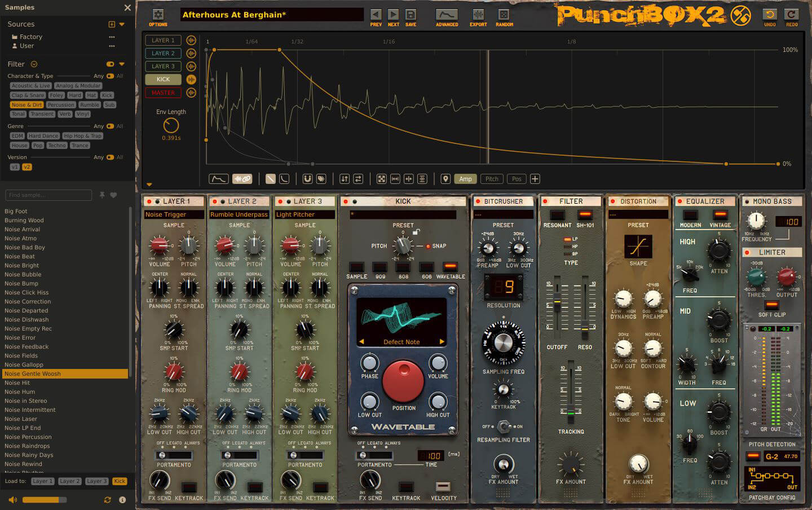Image resolution: width=812 pixels, height=510 pixels.
Task: Toggle Distortion module power LED
Action: pos(613,201)
